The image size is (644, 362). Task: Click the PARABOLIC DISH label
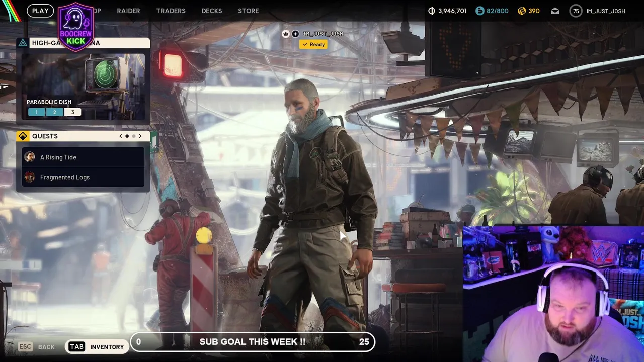click(49, 102)
